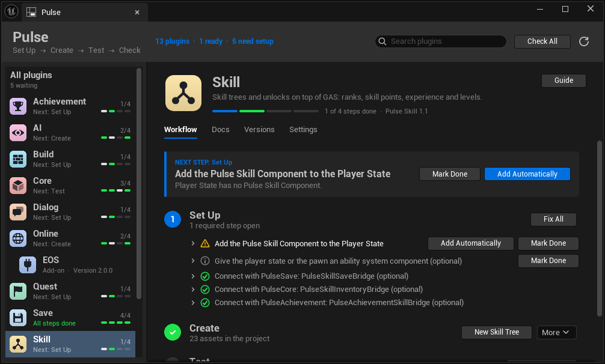This screenshot has height=364, width=605.
Task: Click info icon on ability system component step
Action: [205, 261]
